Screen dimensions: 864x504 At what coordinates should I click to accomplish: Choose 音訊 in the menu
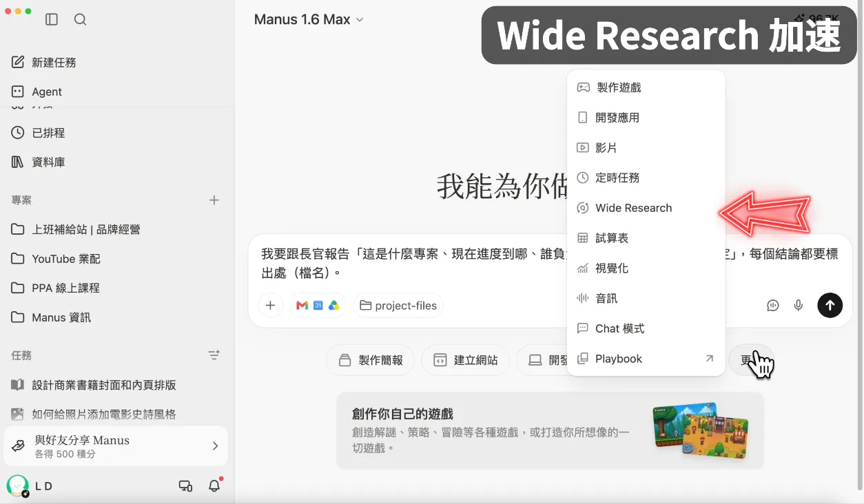pos(646,298)
